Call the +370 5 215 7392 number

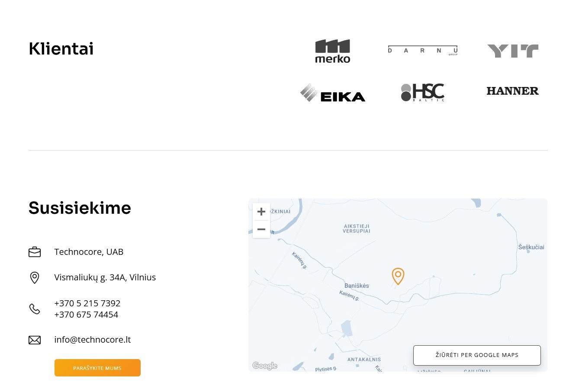(87, 303)
